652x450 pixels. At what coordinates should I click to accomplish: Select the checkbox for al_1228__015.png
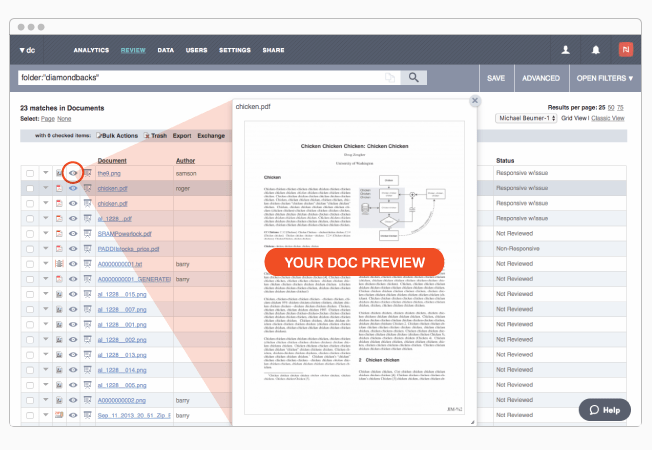pos(30,295)
